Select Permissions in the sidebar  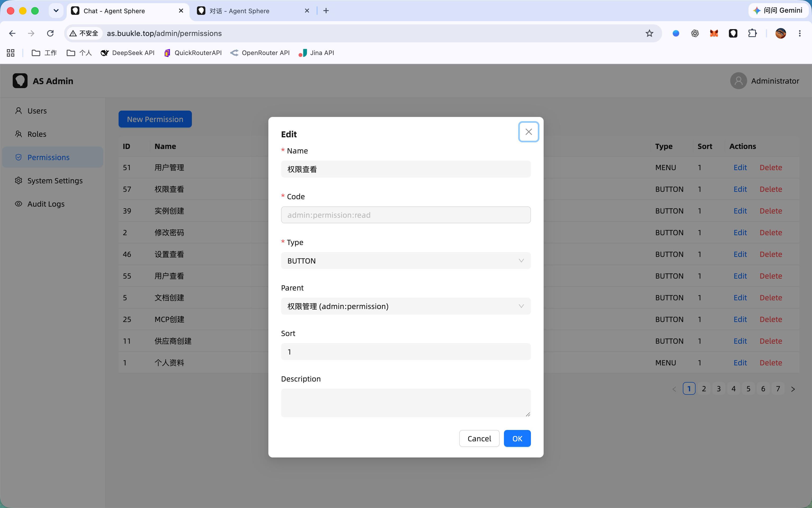53,157
